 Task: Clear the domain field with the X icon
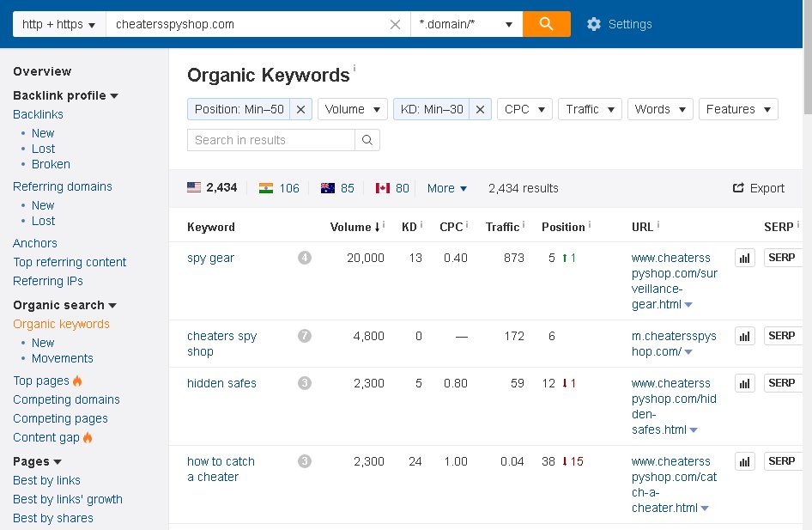tap(395, 24)
